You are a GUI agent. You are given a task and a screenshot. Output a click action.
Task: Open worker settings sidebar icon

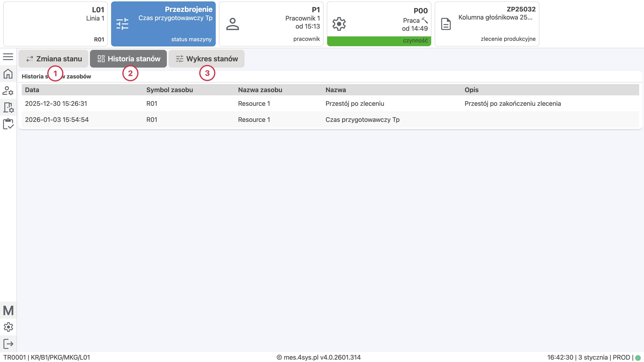click(8, 91)
